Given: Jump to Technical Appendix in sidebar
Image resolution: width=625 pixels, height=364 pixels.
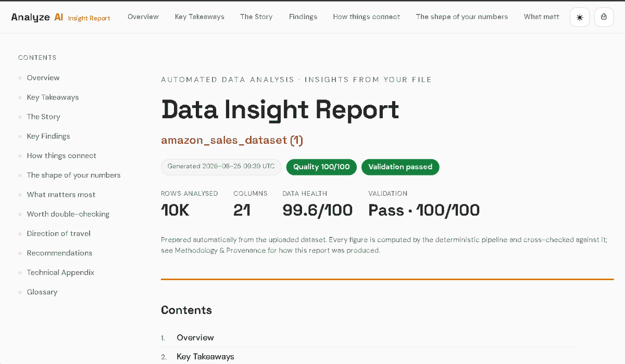Looking at the screenshot, I should click(60, 272).
